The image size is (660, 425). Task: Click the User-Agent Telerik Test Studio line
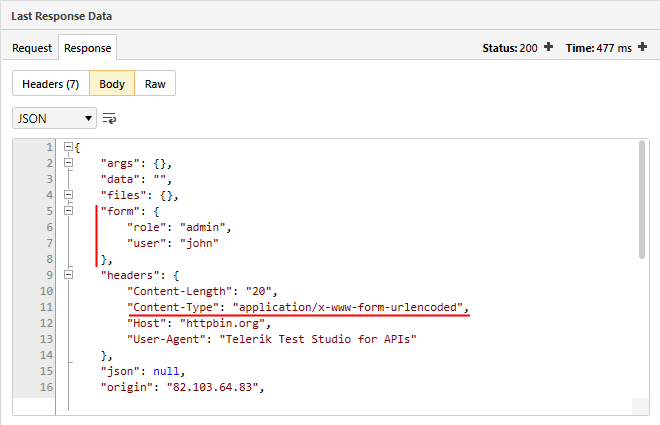tap(272, 339)
